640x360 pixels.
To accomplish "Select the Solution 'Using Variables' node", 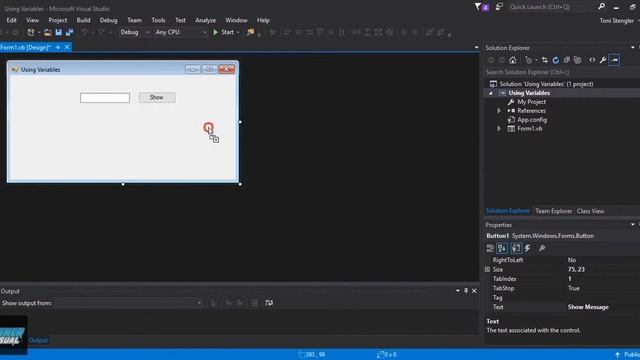I will pos(546,84).
